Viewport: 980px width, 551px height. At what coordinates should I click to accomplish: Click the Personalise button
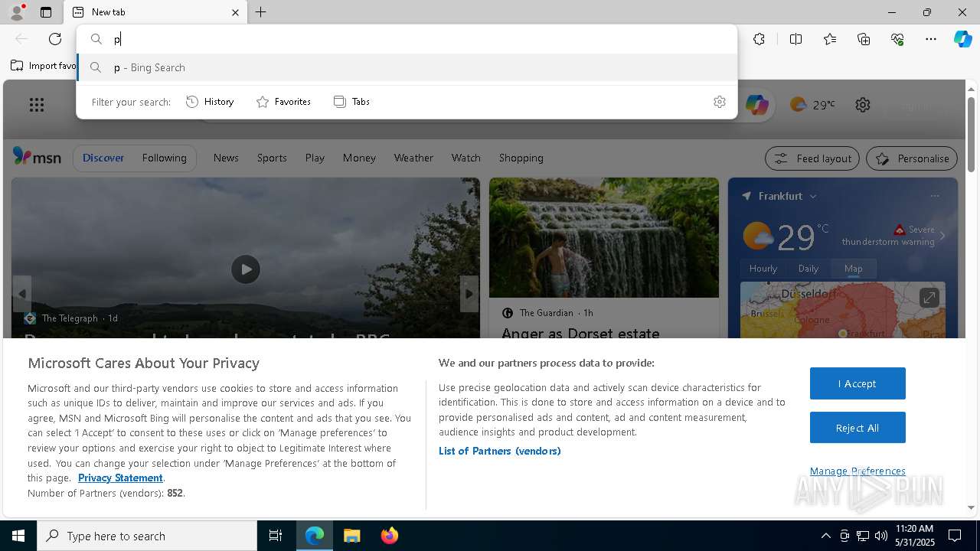[x=912, y=158]
